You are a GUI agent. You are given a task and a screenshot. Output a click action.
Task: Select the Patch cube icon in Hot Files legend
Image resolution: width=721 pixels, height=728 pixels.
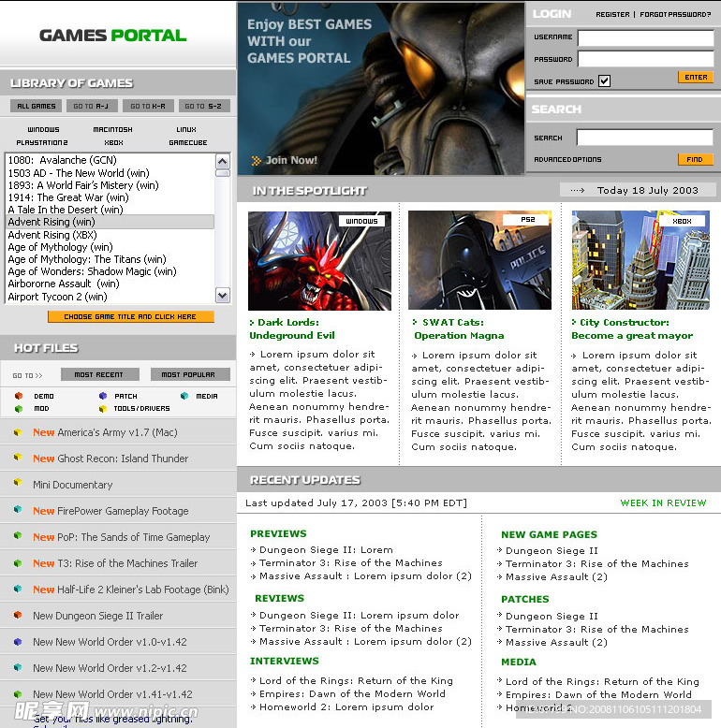[103, 396]
